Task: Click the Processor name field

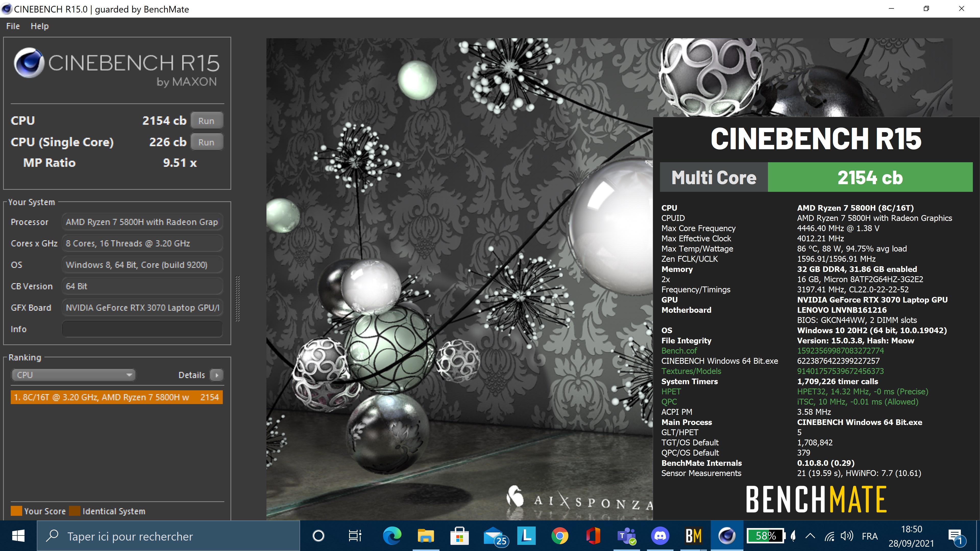Action: tap(142, 222)
